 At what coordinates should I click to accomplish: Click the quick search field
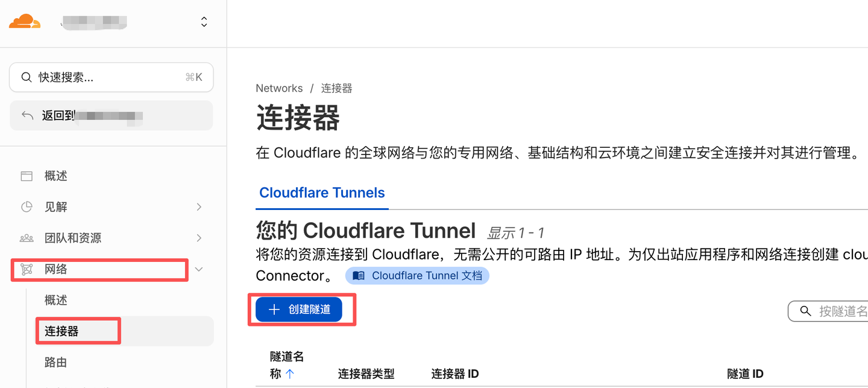click(112, 77)
